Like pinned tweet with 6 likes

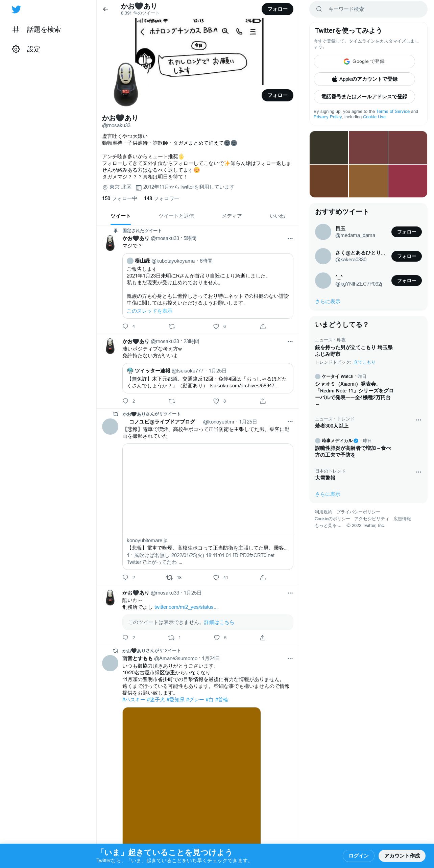216,326
